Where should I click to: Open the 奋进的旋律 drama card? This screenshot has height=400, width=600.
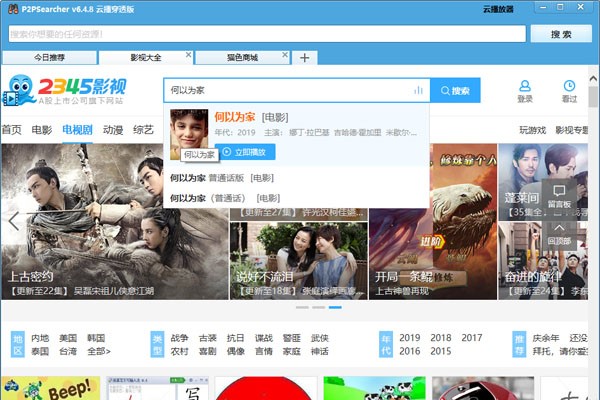[543, 261]
